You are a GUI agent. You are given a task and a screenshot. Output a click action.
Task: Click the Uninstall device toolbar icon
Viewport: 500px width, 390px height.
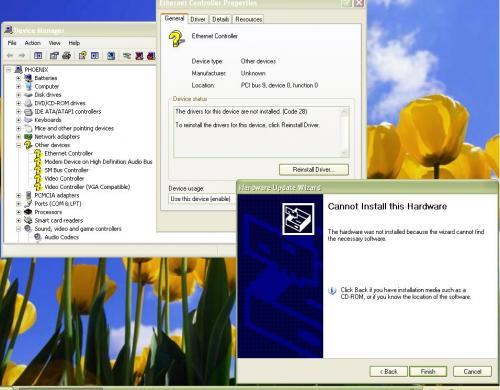click(x=139, y=56)
